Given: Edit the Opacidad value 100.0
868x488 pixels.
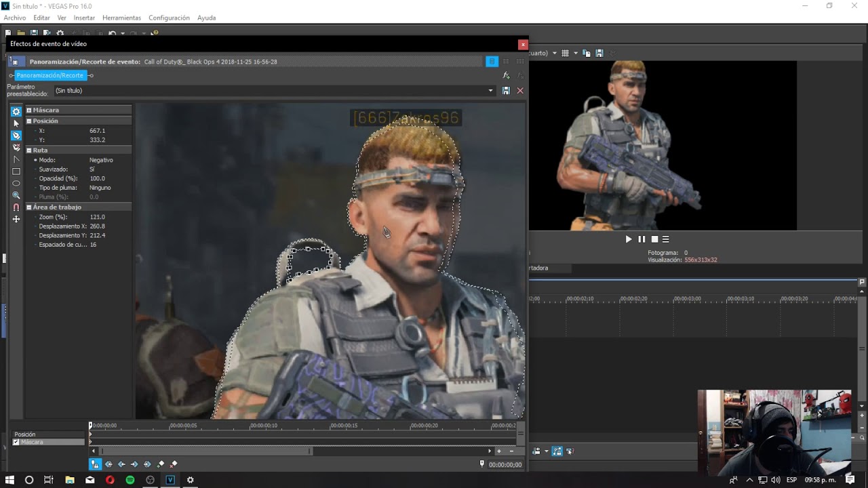Looking at the screenshot, I should (x=97, y=178).
